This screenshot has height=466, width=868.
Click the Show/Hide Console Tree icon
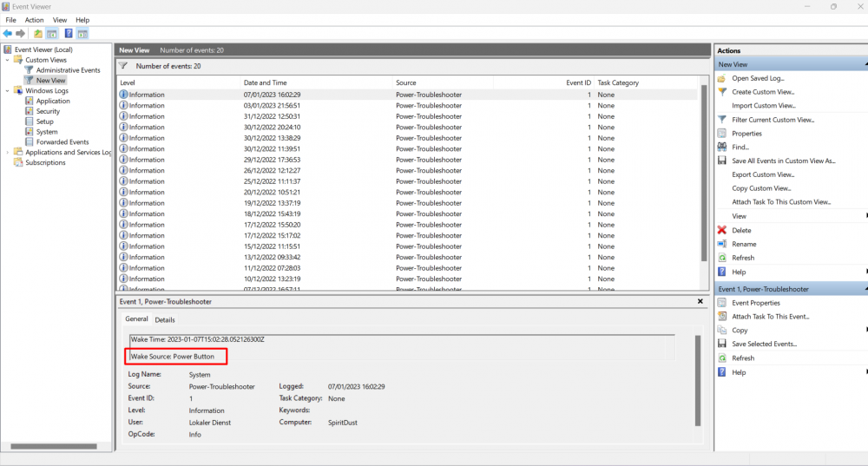[51, 34]
